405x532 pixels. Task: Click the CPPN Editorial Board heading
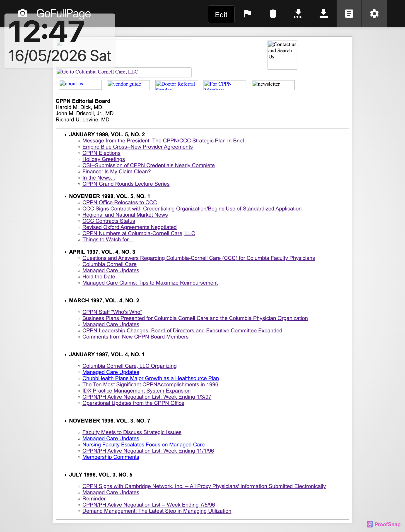click(x=83, y=101)
